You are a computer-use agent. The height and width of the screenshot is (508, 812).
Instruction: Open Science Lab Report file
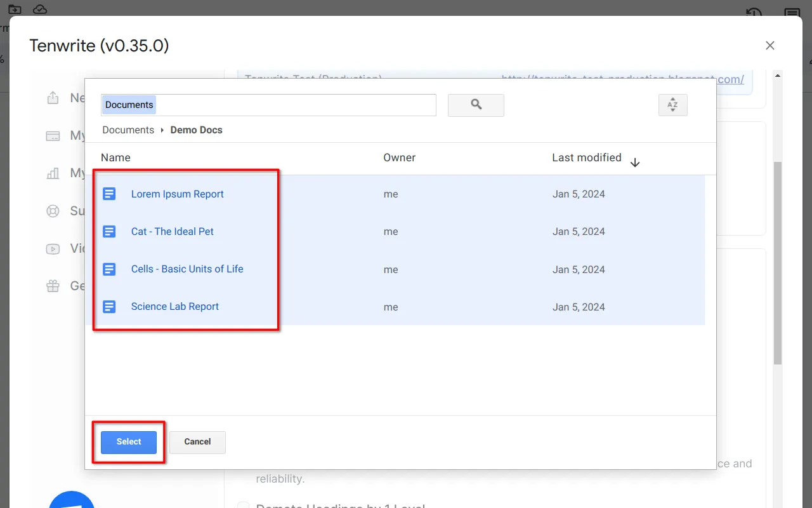tap(175, 306)
